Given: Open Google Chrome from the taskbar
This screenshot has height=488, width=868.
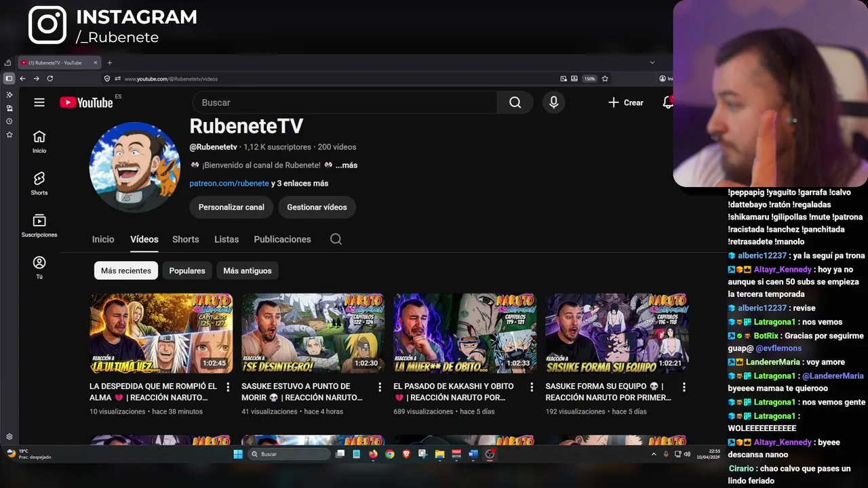Looking at the screenshot, I should click(x=390, y=454).
